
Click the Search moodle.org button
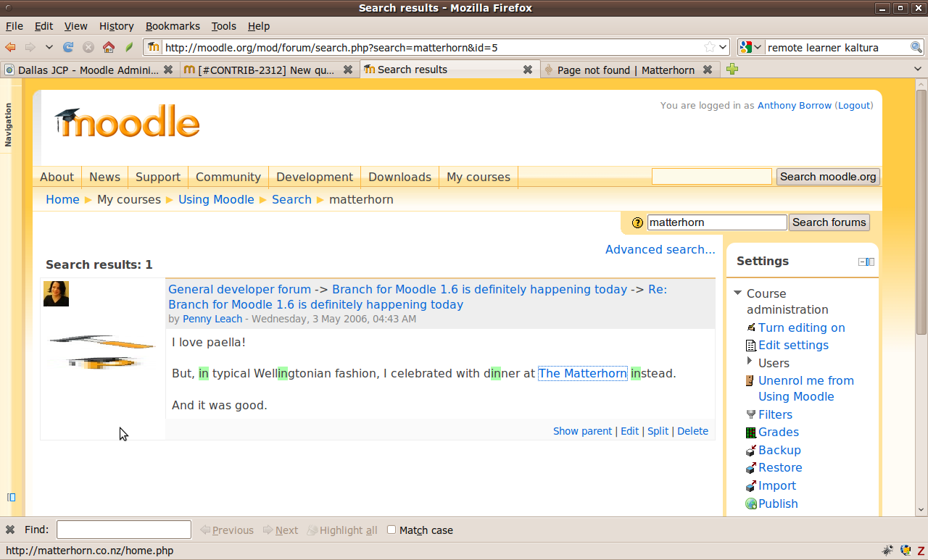point(828,177)
